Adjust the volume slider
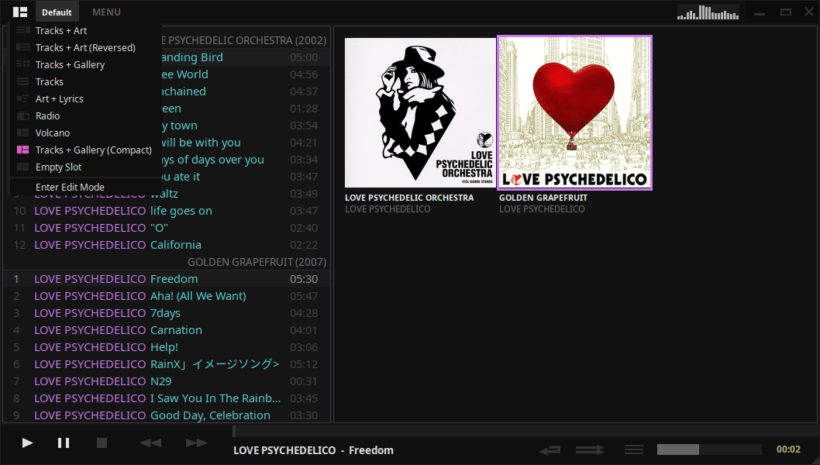The image size is (820, 465). (x=709, y=449)
